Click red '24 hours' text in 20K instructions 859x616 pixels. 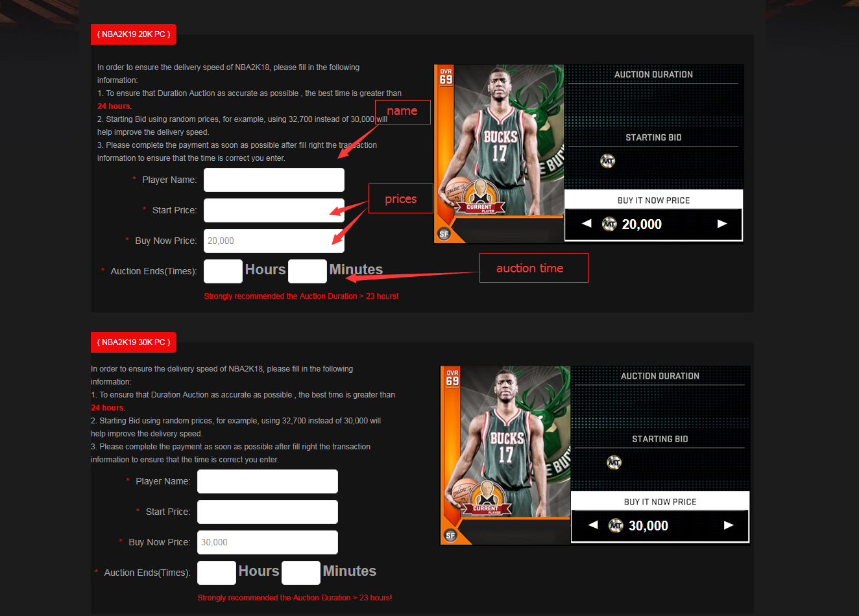[x=114, y=106]
